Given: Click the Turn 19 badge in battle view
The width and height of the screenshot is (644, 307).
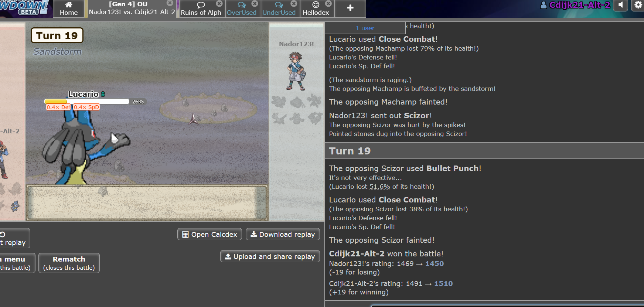Looking at the screenshot, I should pos(57,35).
